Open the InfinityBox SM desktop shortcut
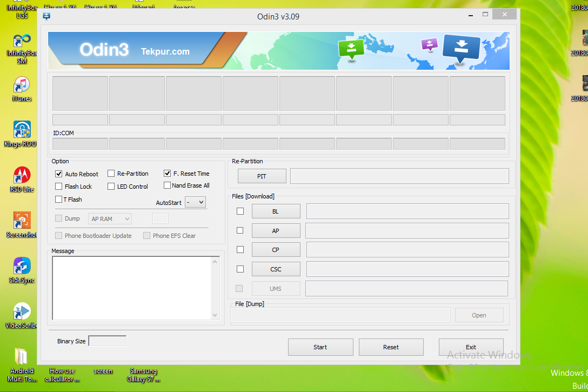 [x=22, y=49]
